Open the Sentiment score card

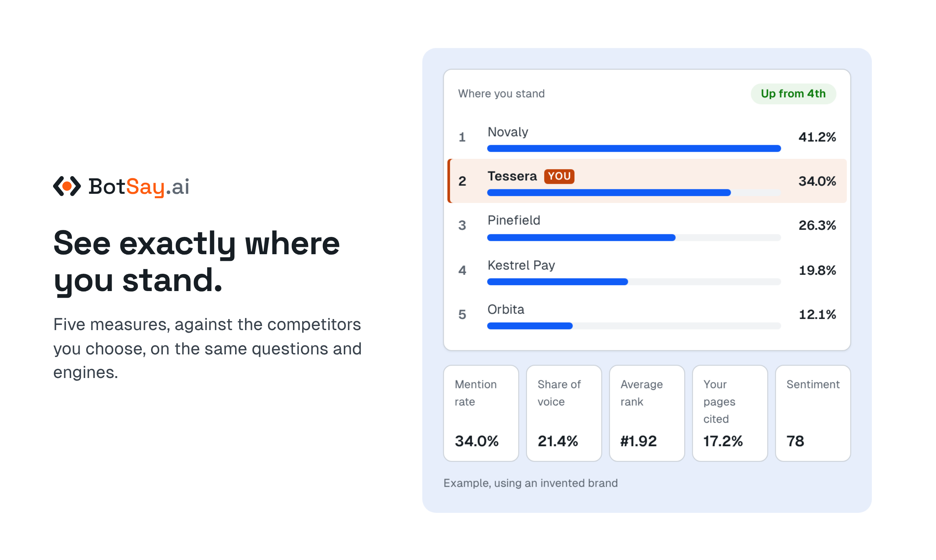click(x=813, y=413)
